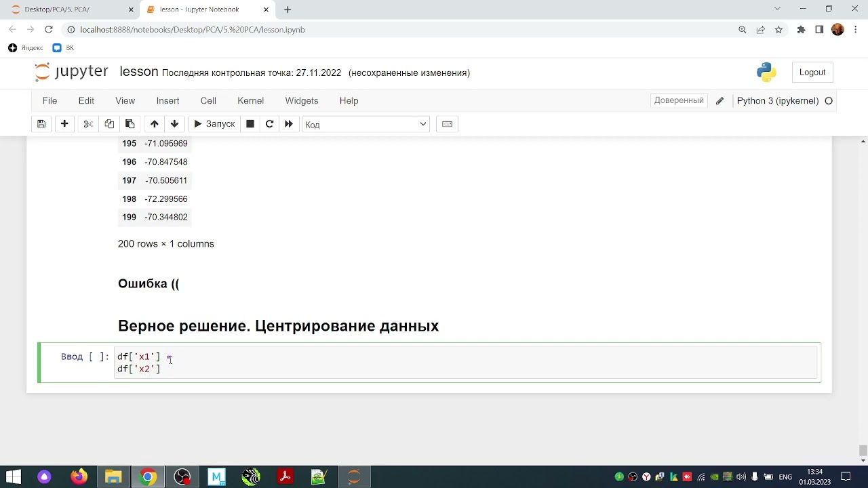Interrupt the kernel with the stop square icon
Image resolution: width=868 pixels, height=488 pixels.
(x=250, y=124)
